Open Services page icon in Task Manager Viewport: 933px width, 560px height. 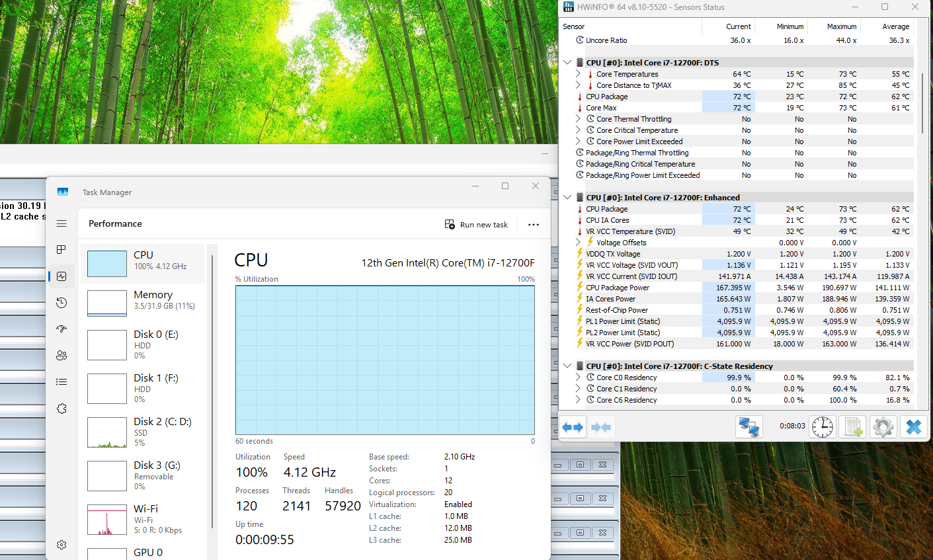point(61,409)
